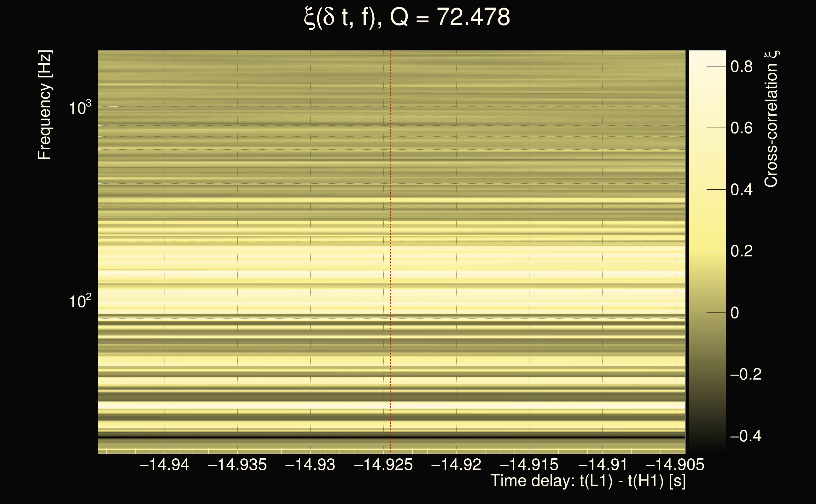The image size is (816, 504).
Task: Click the 0.2 colorbar tick label
Action: tap(741, 251)
